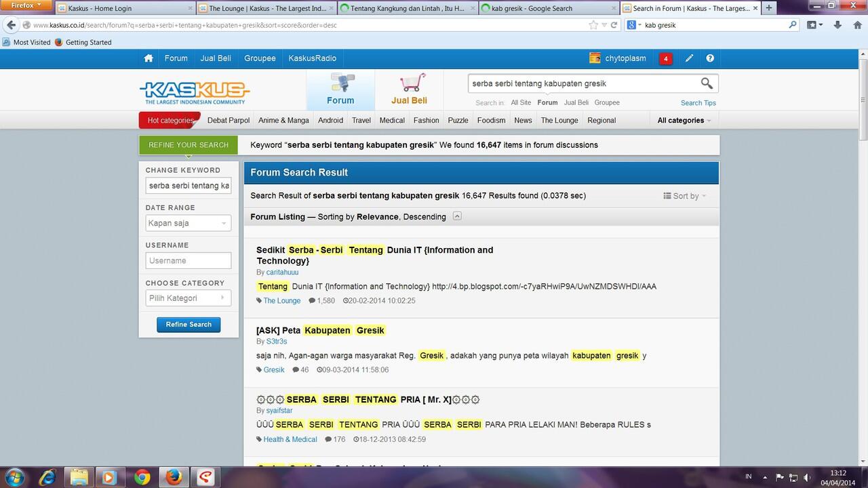868x488 pixels.
Task: Click the Kaskus logo
Action: coord(195,93)
